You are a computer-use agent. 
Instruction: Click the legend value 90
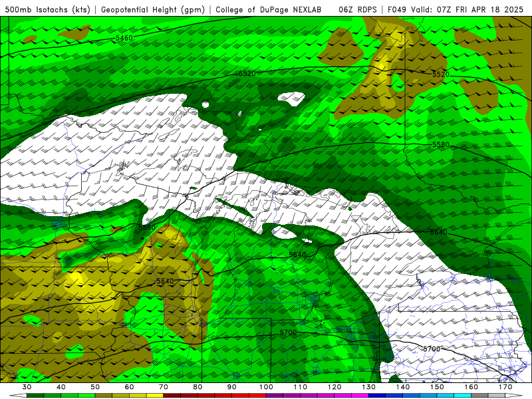(x=232, y=387)
